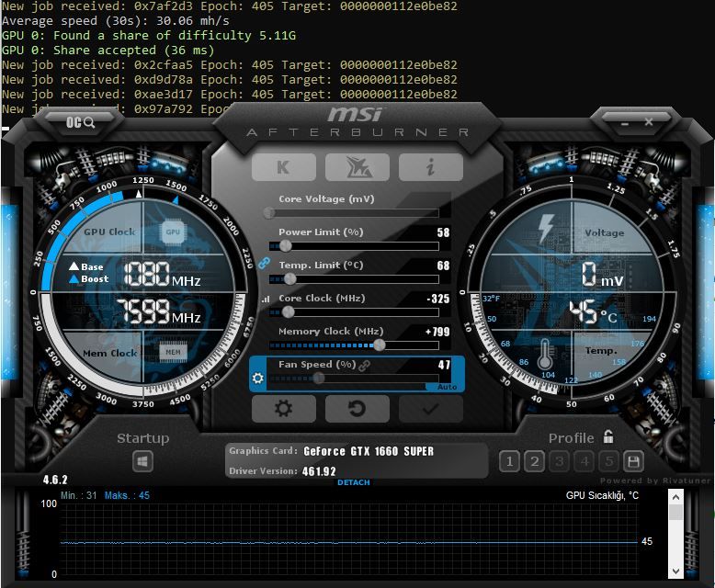715x588 pixels.
Task: Minimize the Afterburner window
Action: click(625, 122)
